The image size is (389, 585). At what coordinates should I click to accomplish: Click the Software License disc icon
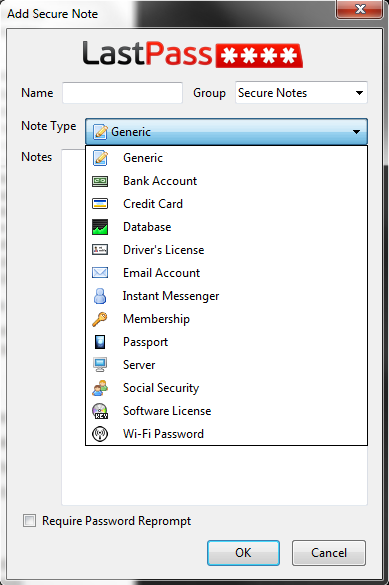click(x=100, y=411)
